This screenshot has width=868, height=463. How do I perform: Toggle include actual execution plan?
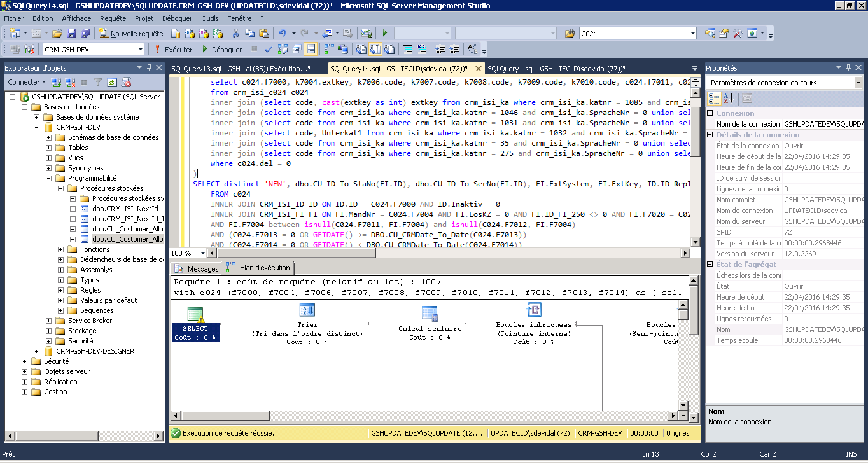(328, 49)
